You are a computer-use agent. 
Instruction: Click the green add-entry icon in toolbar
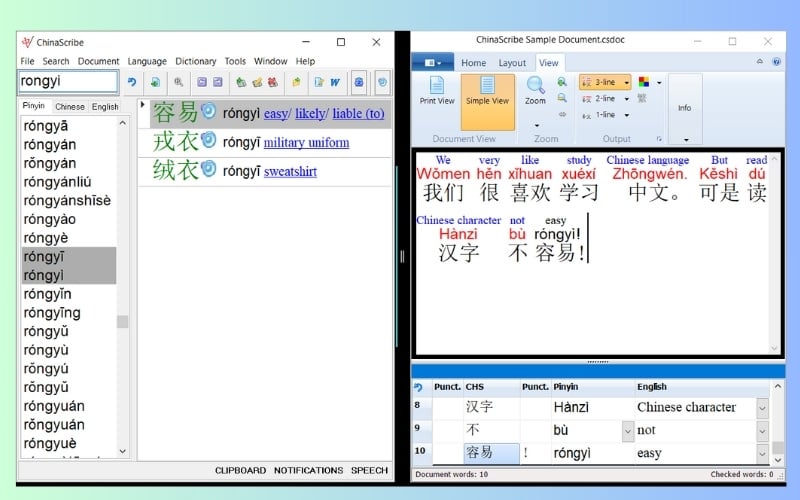pyautogui.click(x=241, y=82)
